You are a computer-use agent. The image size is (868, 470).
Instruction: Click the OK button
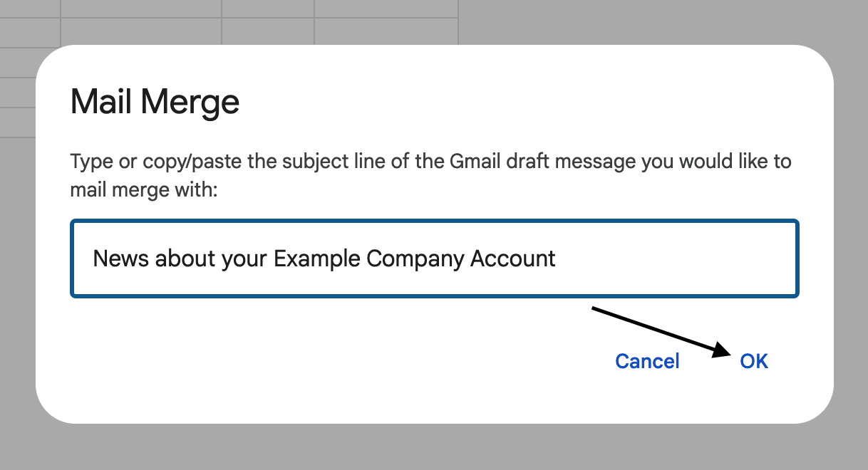(754, 362)
